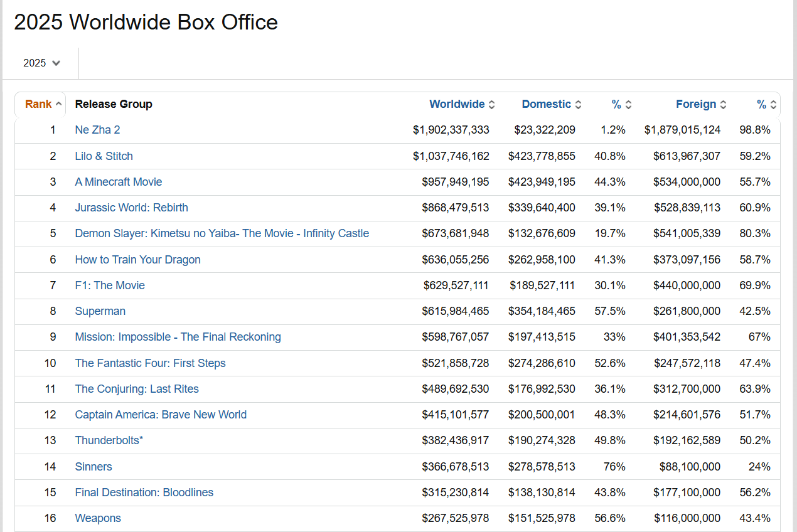Click the foreign percent sort arrows

[x=774, y=105]
